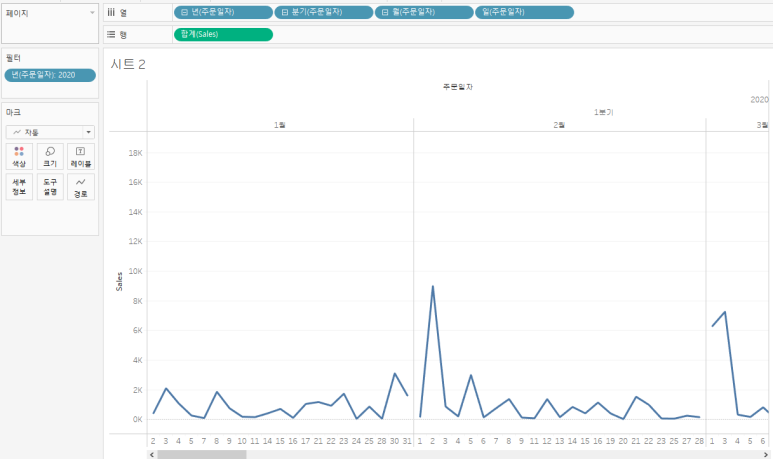Select the 일(주문일자) column pill

[524, 12]
